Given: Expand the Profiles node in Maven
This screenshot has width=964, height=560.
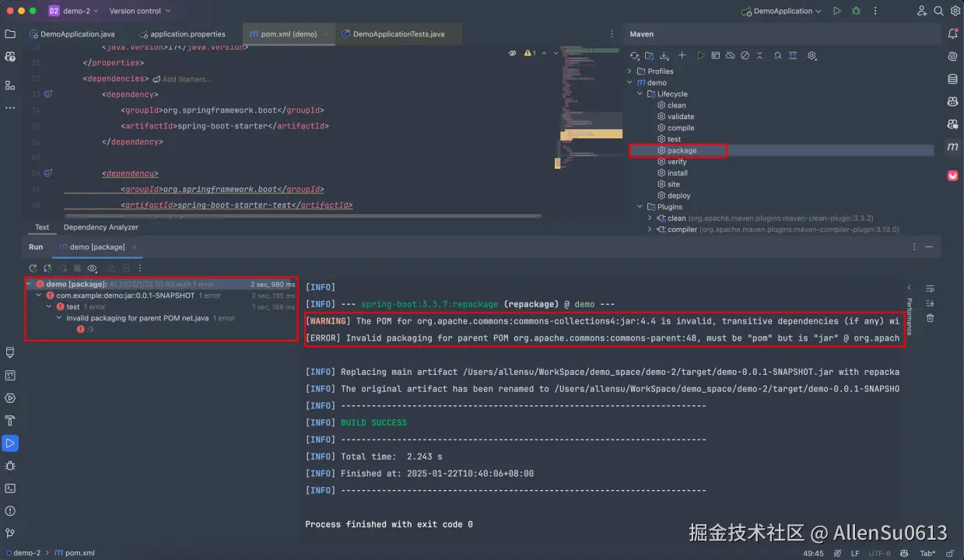Looking at the screenshot, I should point(631,71).
